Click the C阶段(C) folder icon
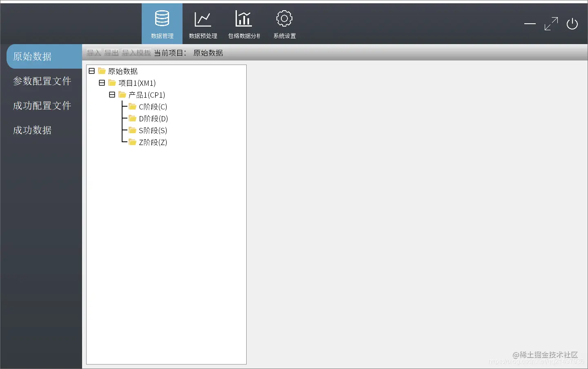This screenshot has height=369, width=588. 133,107
